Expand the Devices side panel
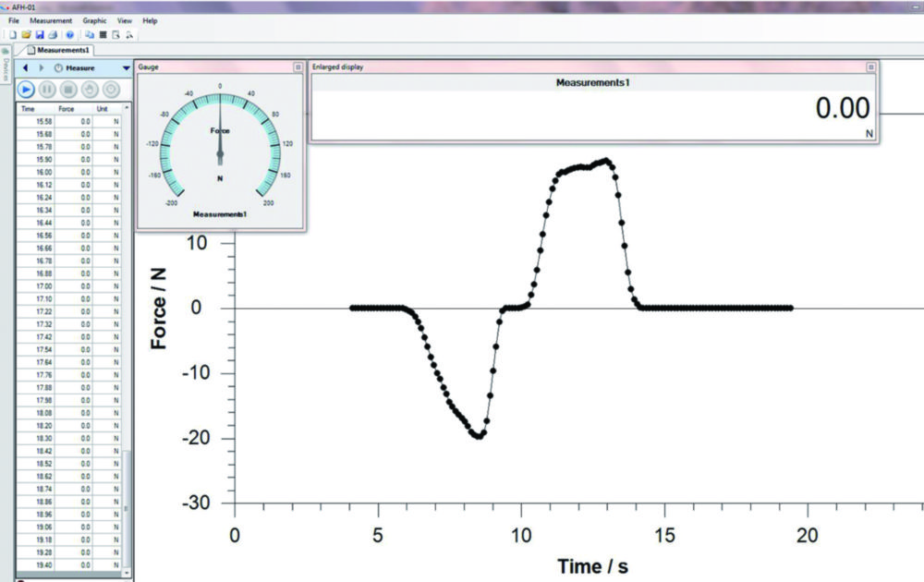This screenshot has width=924, height=582. 5,69
